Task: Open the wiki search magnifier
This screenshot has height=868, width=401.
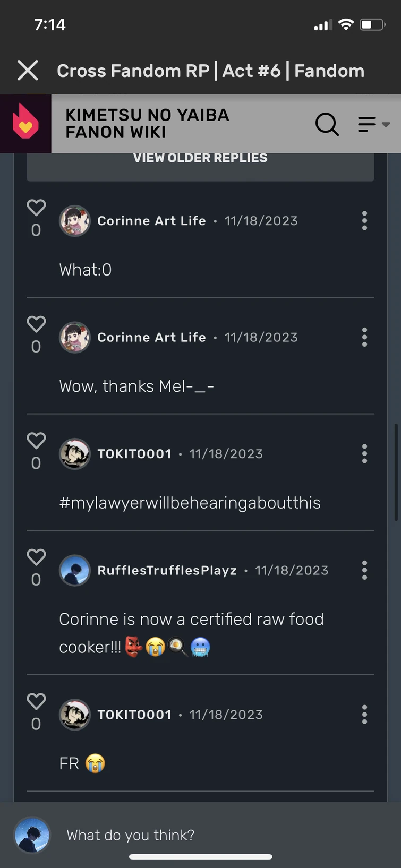Action: click(x=327, y=124)
